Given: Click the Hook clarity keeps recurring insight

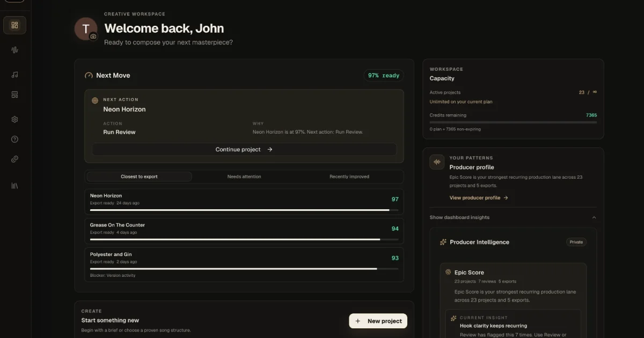Looking at the screenshot, I should point(493,326).
